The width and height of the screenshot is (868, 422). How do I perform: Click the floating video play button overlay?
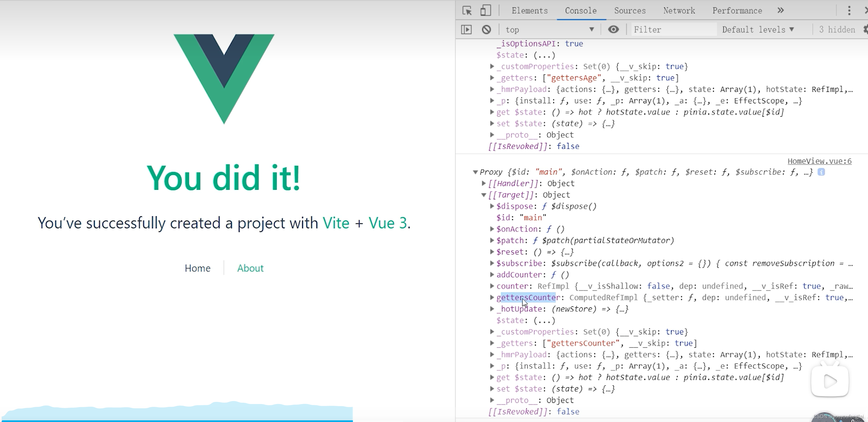coord(830,381)
